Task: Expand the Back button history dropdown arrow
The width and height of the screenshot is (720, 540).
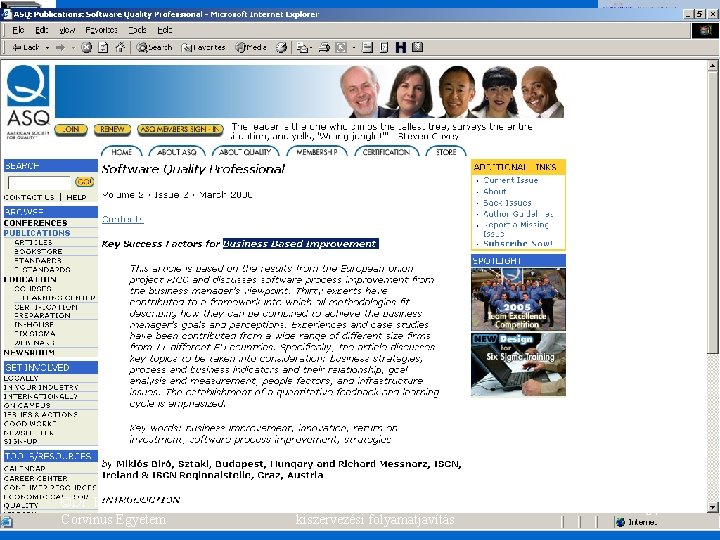Action: point(47,48)
